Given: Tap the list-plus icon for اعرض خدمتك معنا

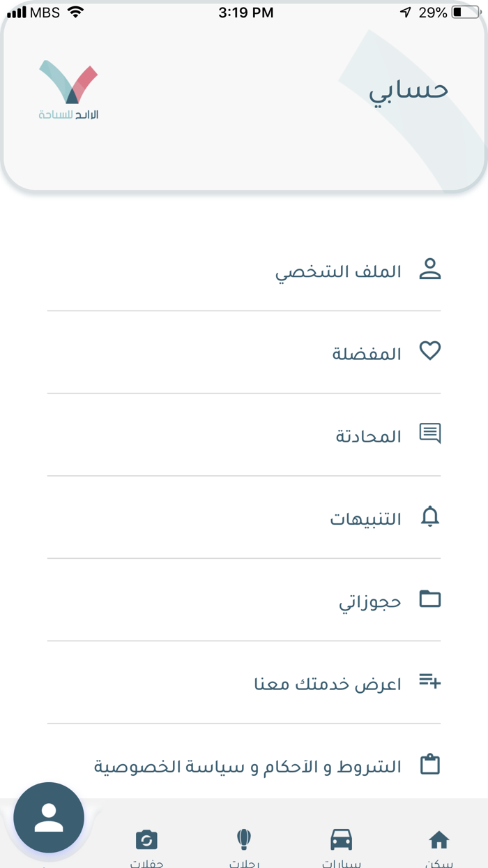Looking at the screenshot, I should click(431, 682).
